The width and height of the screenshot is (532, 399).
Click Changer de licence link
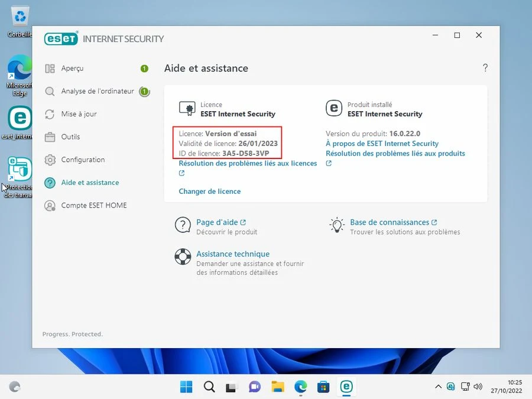click(210, 192)
